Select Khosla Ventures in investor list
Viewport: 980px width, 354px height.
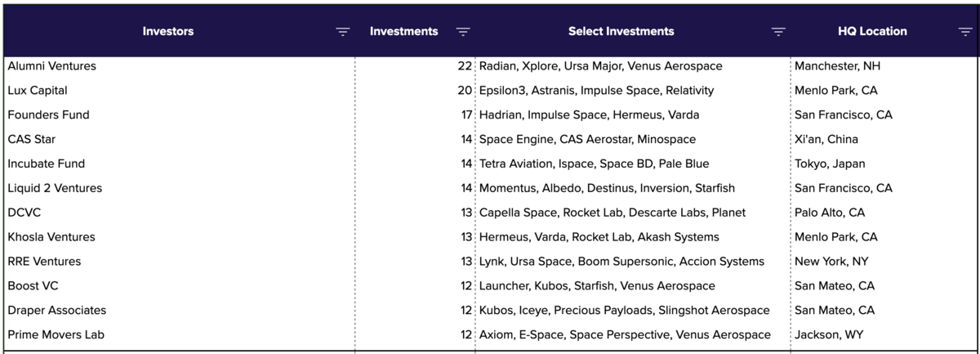tap(51, 237)
